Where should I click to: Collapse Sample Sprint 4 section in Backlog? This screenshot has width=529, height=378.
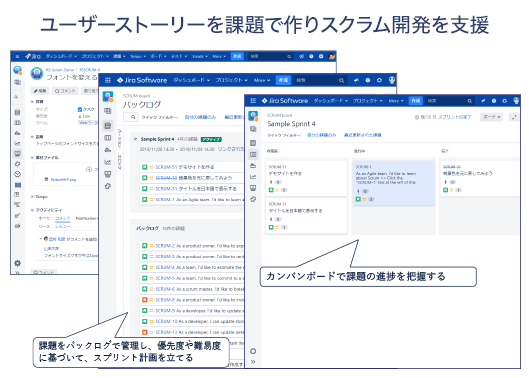(x=135, y=139)
